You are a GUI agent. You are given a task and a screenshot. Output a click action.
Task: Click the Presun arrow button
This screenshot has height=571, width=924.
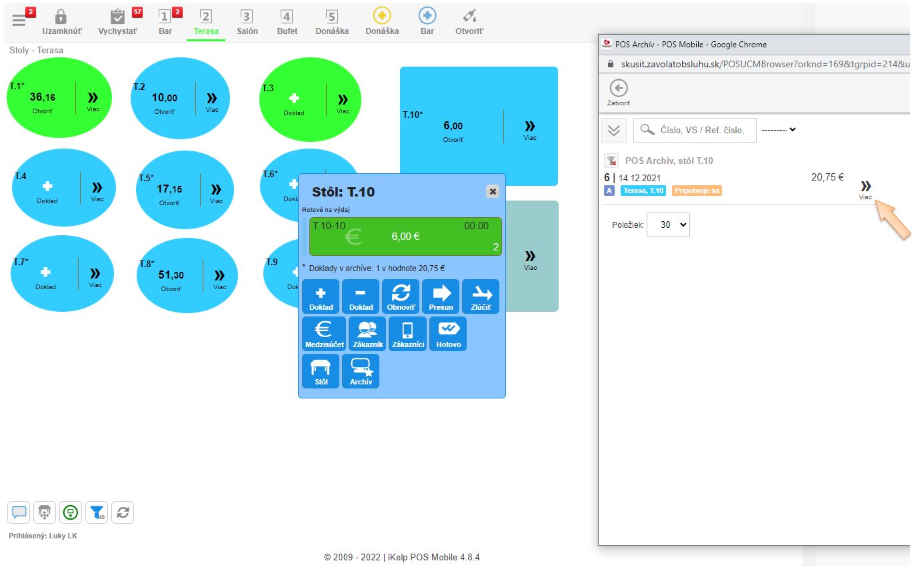click(441, 296)
